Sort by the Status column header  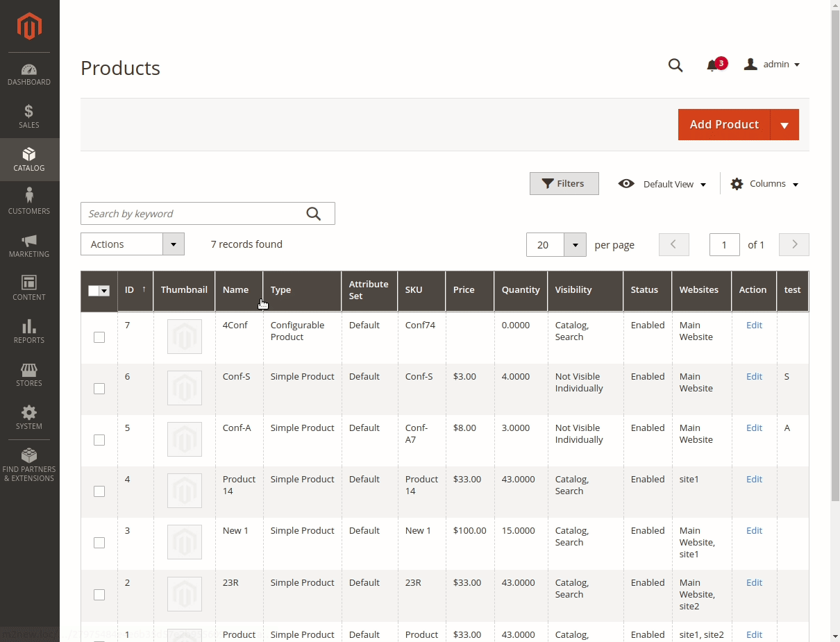[648, 291]
